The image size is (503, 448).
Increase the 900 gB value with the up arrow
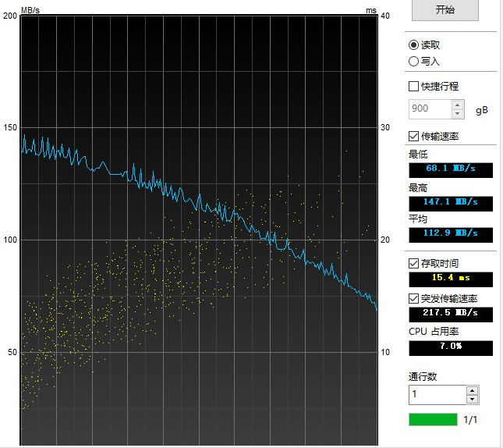458,105
